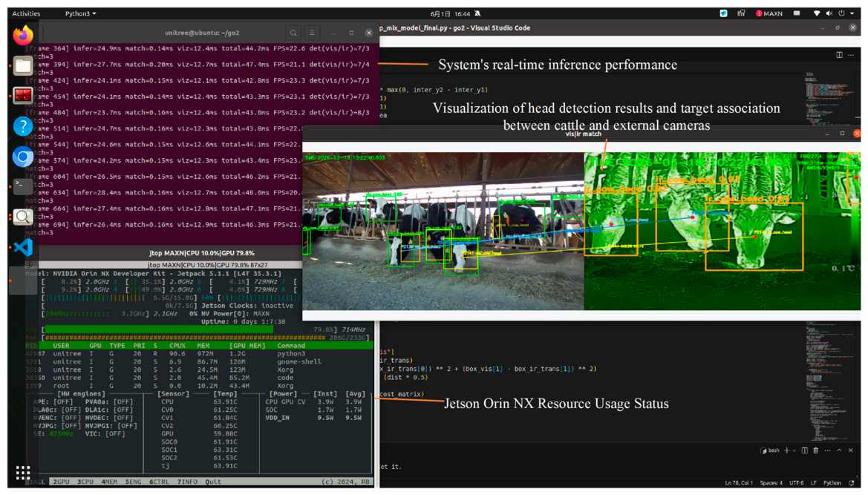The image size is (868, 495).
Task: Click Activities in the top bar
Action: pos(26,13)
